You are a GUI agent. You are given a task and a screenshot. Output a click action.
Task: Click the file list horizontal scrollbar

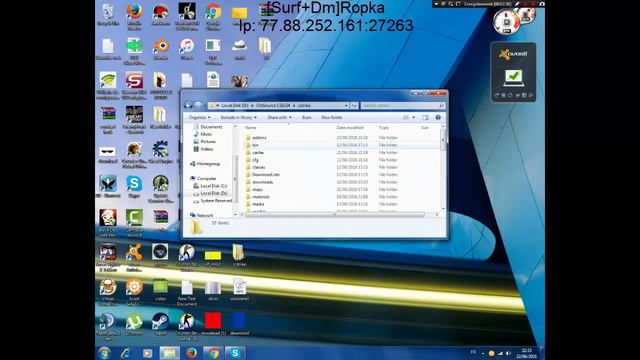click(x=335, y=214)
